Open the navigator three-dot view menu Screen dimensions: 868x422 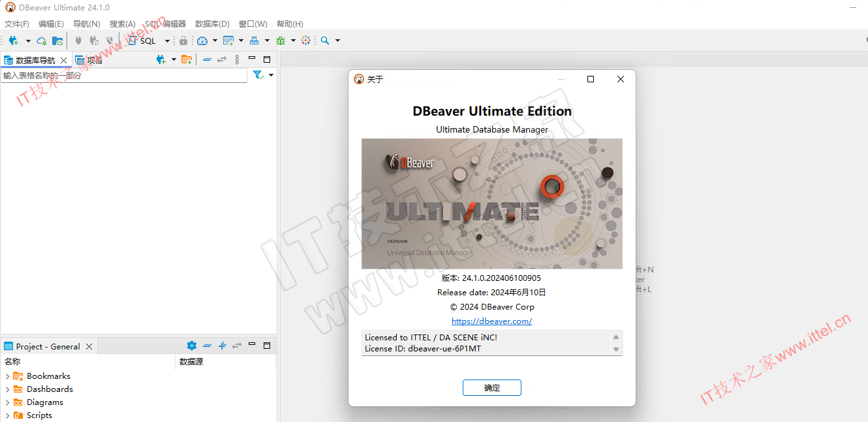click(x=237, y=59)
